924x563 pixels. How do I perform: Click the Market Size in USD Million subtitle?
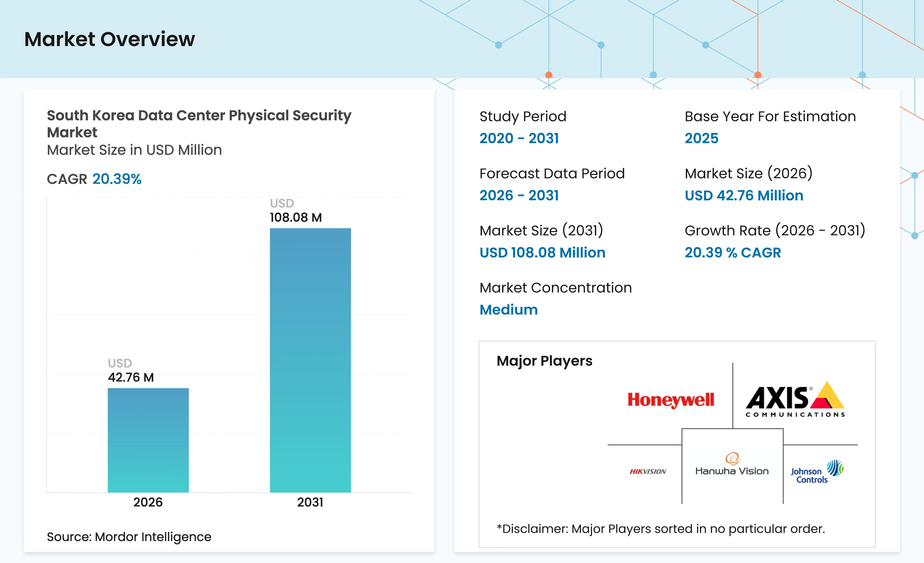(x=134, y=150)
